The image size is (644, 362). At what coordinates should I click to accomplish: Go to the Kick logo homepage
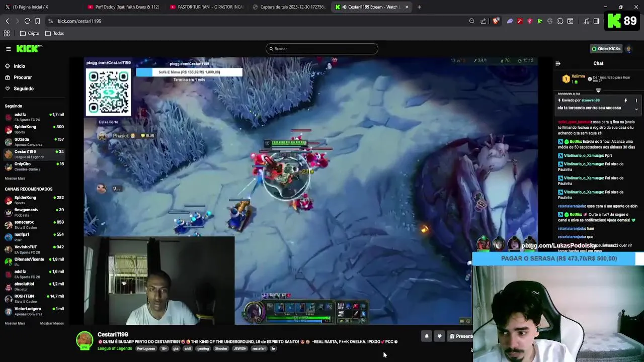29,49
